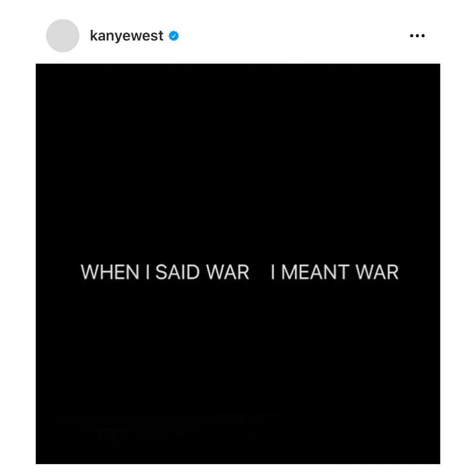Click the middle dot of the ellipsis menu
Image resolution: width=476 pixels, height=476 pixels.
coord(417,36)
